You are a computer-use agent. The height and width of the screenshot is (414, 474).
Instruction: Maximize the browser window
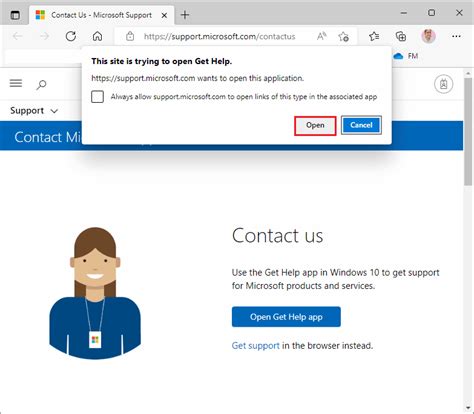tap(431, 13)
